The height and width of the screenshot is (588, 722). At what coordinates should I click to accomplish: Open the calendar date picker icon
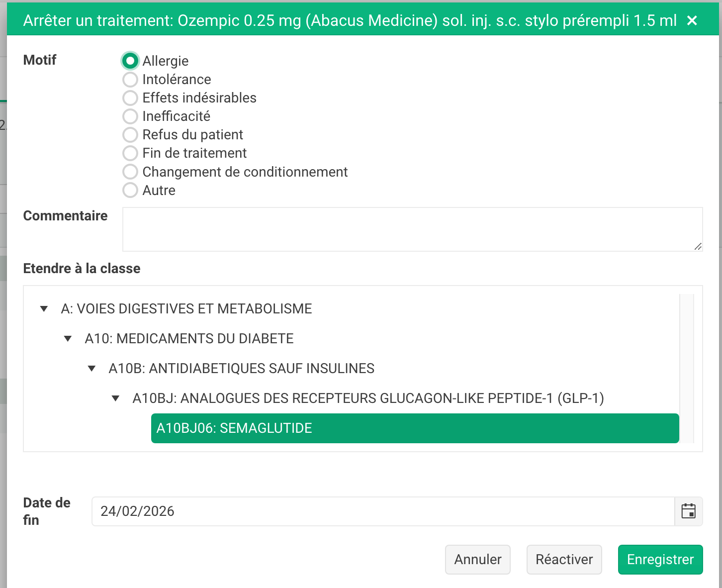[688, 511]
